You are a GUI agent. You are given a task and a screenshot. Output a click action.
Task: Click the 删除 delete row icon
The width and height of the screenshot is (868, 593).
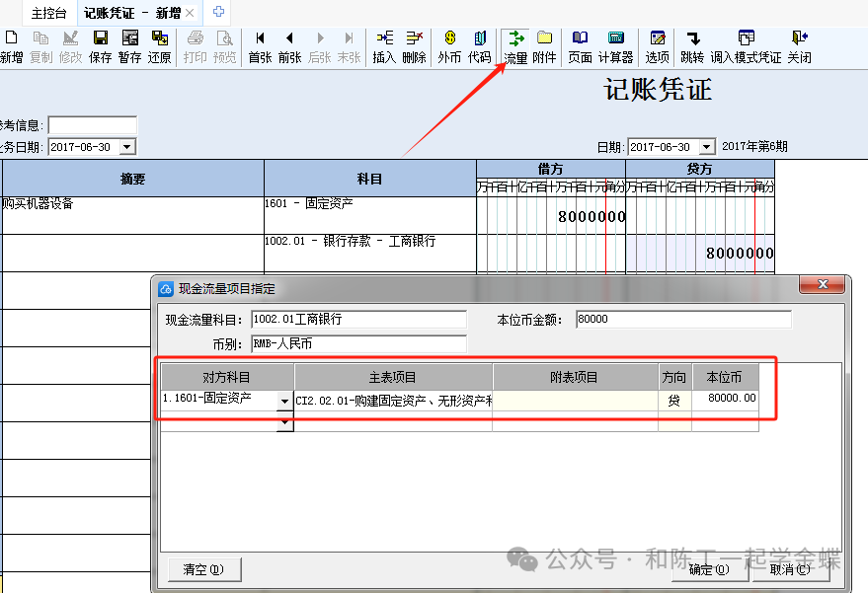pyautogui.click(x=414, y=46)
